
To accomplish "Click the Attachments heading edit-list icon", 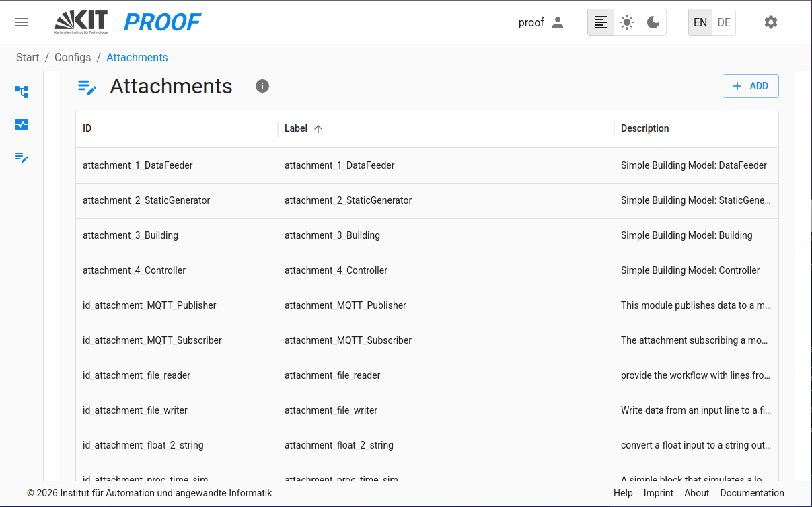I will [87, 87].
